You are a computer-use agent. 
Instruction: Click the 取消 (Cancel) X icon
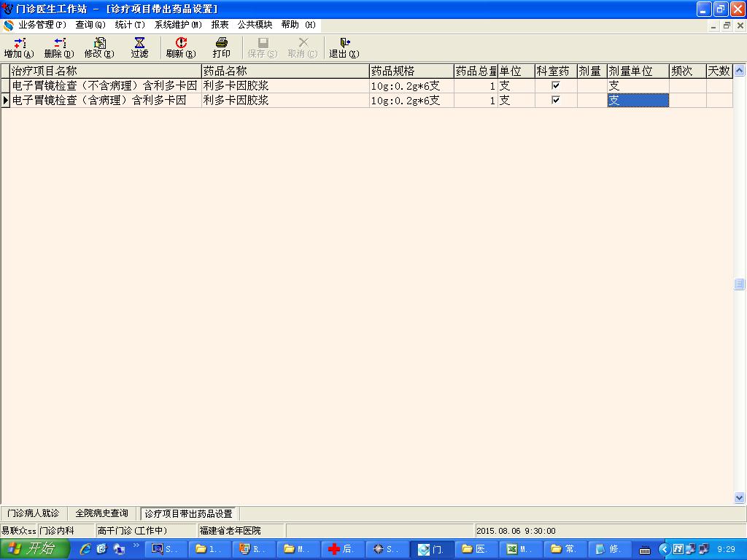click(x=303, y=47)
